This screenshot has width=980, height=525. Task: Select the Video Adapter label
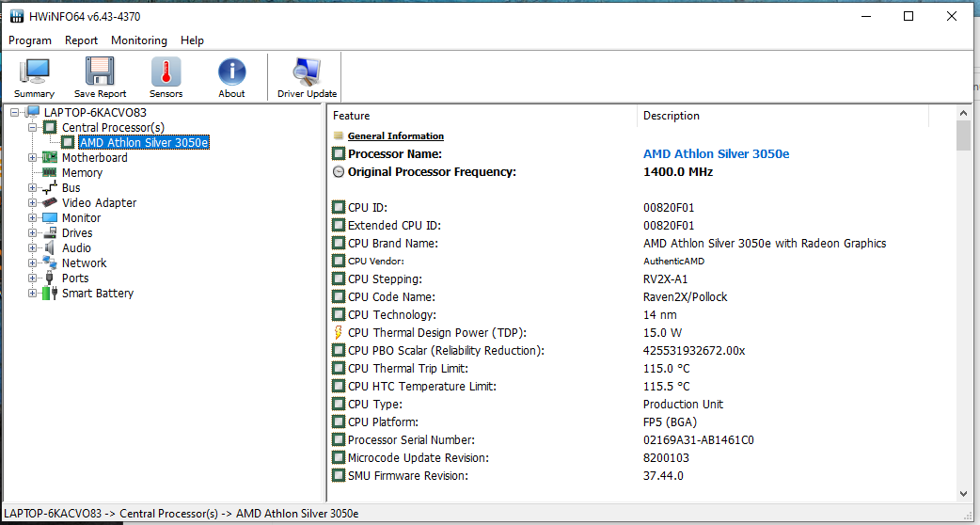click(99, 202)
